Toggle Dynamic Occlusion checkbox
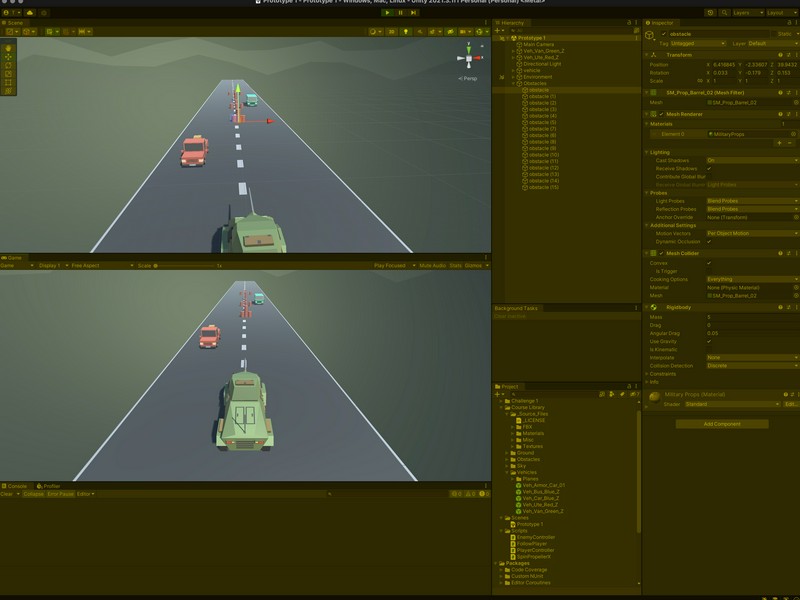The image size is (800, 600). [x=709, y=241]
